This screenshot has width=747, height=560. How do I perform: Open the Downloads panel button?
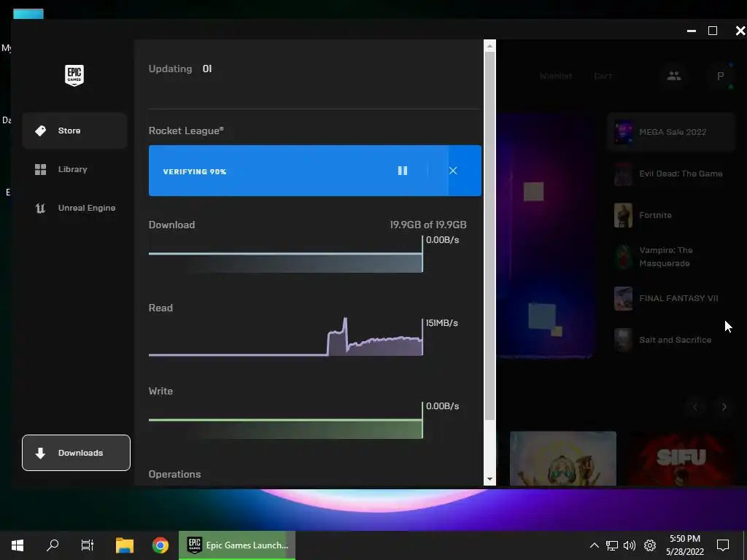pyautogui.click(x=76, y=453)
